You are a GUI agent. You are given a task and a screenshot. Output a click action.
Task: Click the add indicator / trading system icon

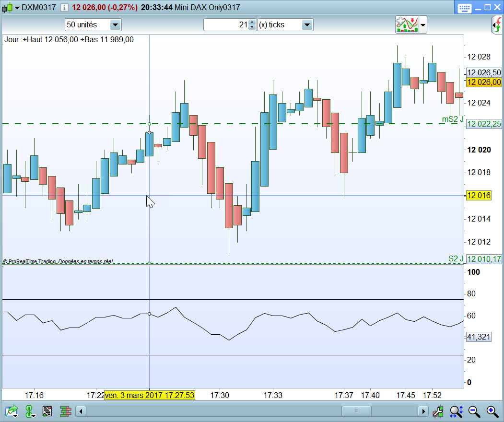coord(407,24)
